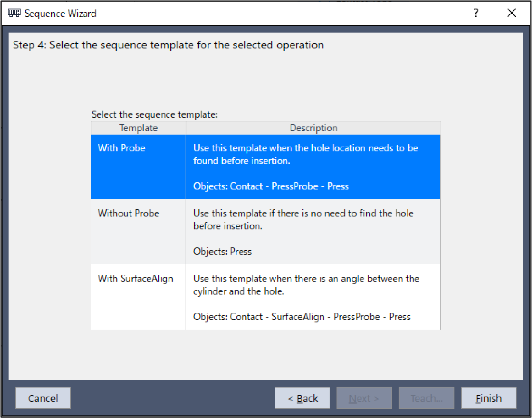Screen dimensions: 532x418
Task: Click the Sequence Wizard title bar icon
Action: pos(14,13)
